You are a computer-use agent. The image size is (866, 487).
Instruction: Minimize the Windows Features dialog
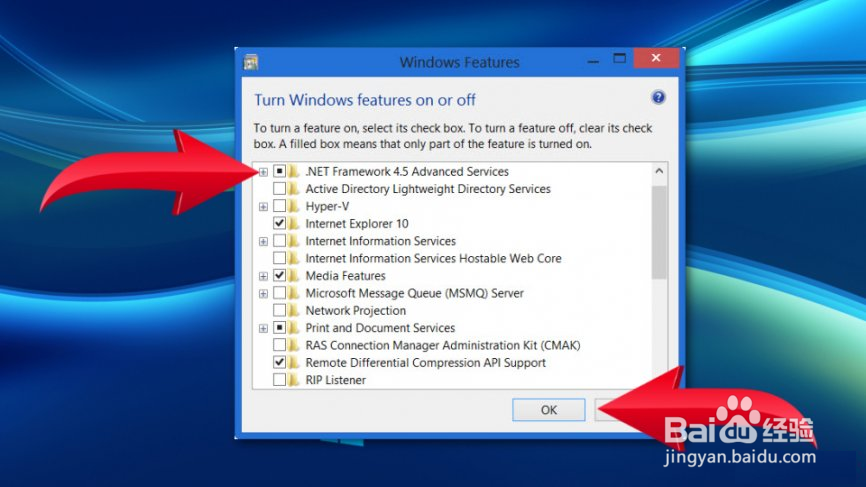click(x=593, y=59)
